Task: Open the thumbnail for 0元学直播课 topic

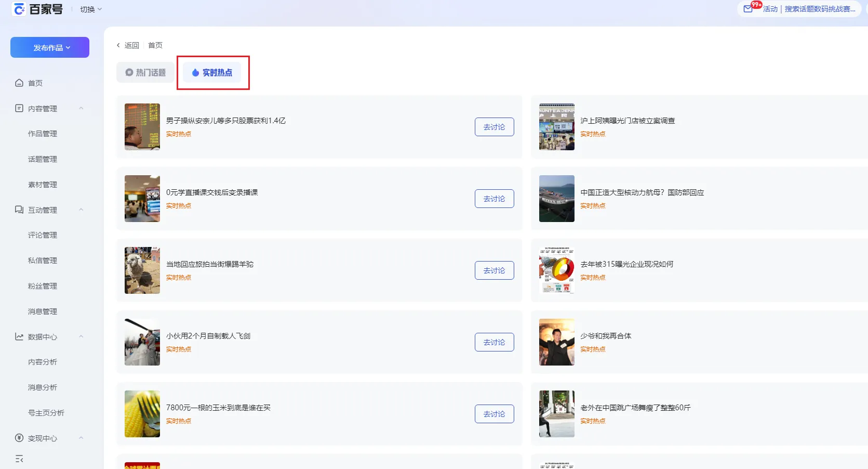Action: [142, 199]
